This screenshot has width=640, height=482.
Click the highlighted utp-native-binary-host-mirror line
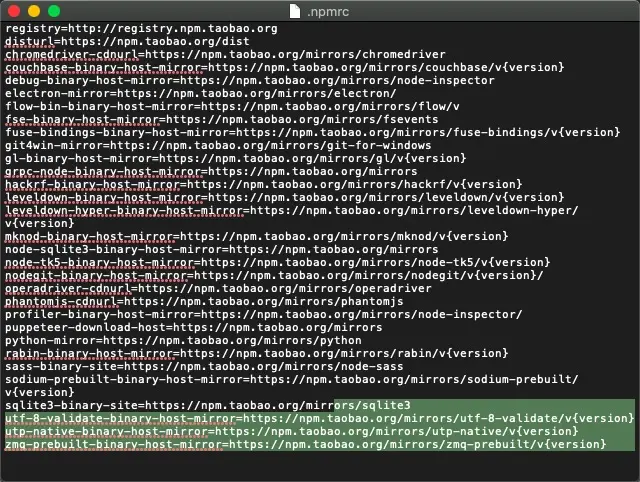tap(292, 431)
